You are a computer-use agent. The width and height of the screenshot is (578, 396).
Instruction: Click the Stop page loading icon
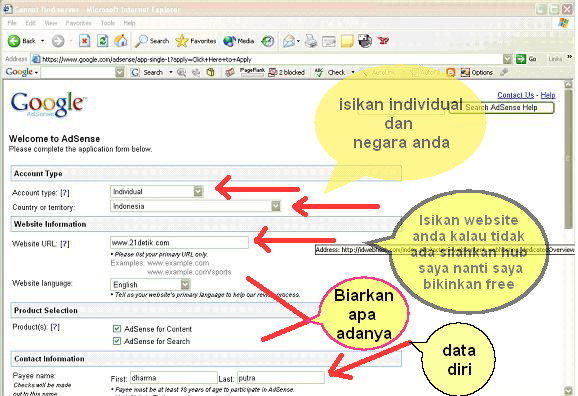[x=84, y=41]
